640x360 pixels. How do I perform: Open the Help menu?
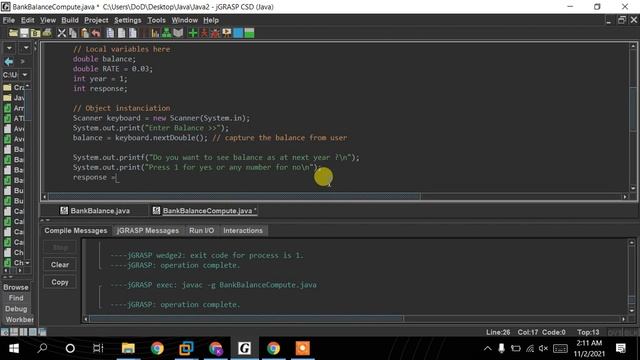click(x=211, y=20)
